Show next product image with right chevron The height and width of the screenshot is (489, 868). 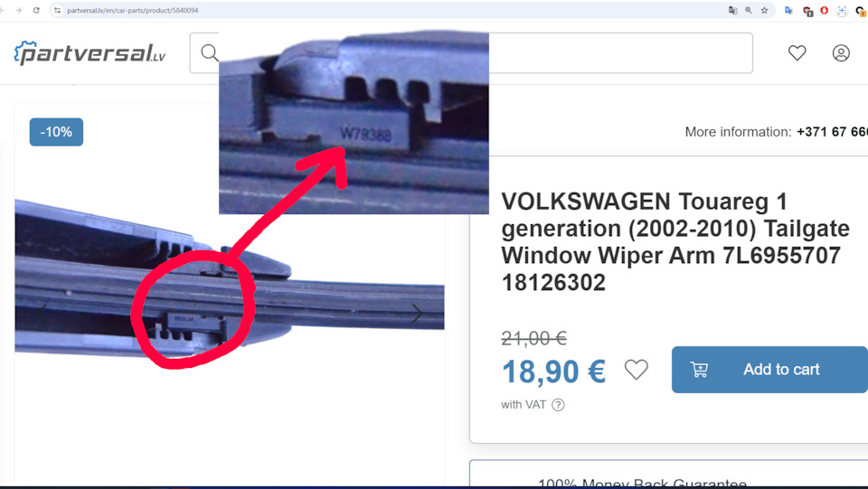point(417,314)
